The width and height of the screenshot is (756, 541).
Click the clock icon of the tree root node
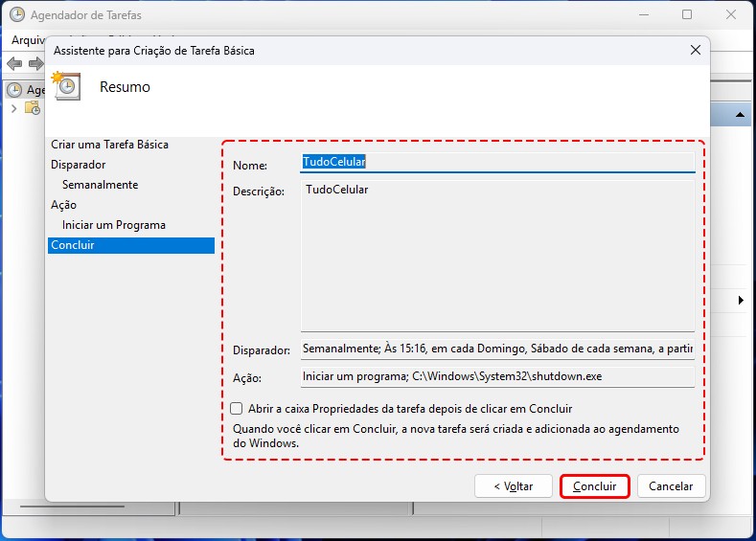pyautogui.click(x=14, y=90)
